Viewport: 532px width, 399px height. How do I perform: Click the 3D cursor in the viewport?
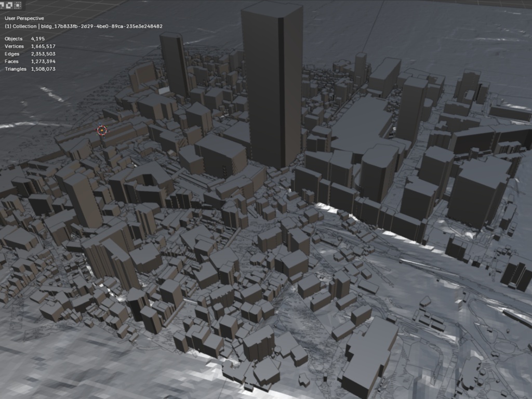tap(102, 130)
